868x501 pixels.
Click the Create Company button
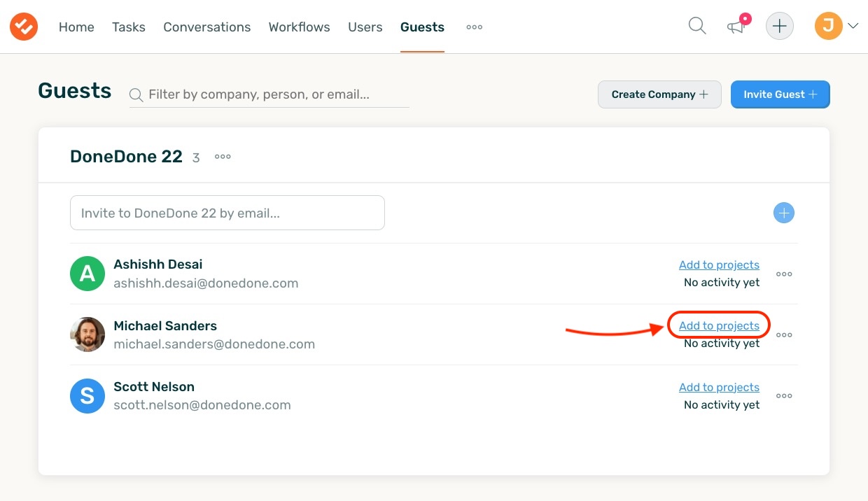click(x=659, y=94)
